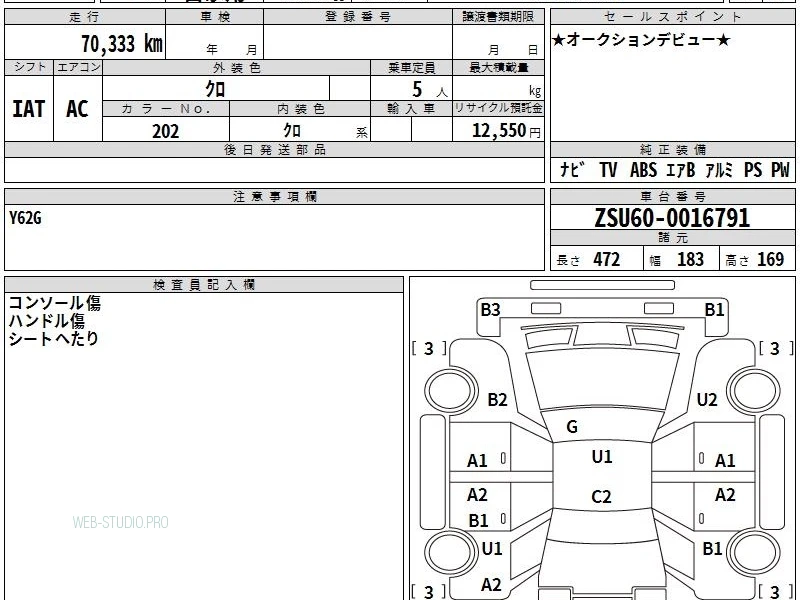This screenshot has height=600, width=800.
Task: Click the TV equipment entry
Action: point(608,169)
